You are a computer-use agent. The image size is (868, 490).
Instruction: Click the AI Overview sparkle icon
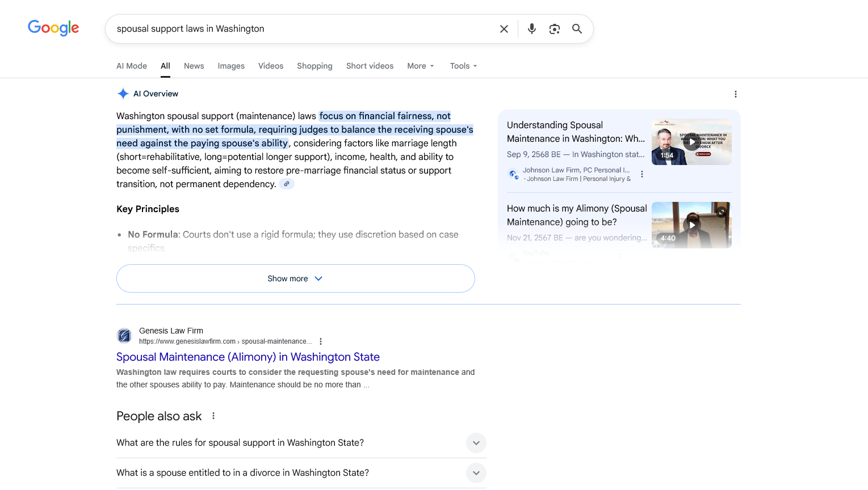tap(122, 93)
